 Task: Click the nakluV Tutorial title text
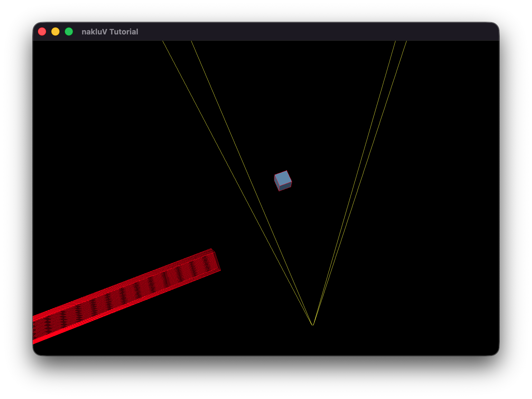tap(110, 32)
